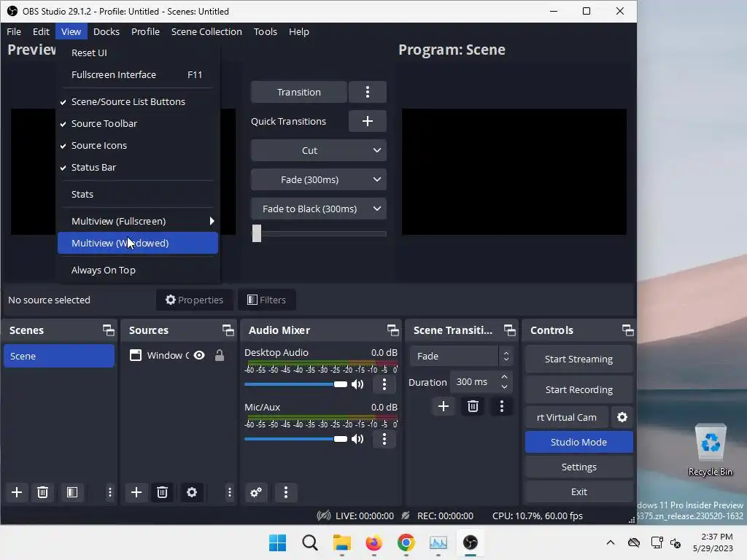Image resolution: width=747 pixels, height=560 pixels.
Task: Pop out the Audio Mixer dock
Action: coord(393,330)
